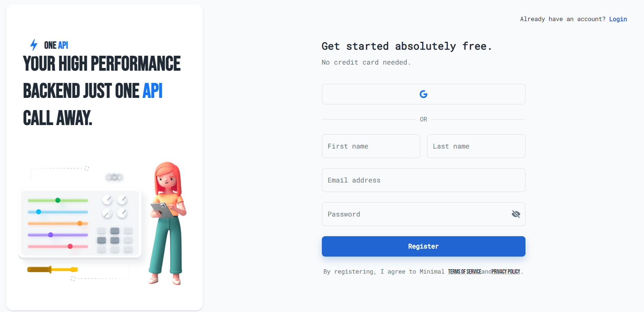Open the Terms of Service link
The height and width of the screenshot is (312, 644).
464,272
